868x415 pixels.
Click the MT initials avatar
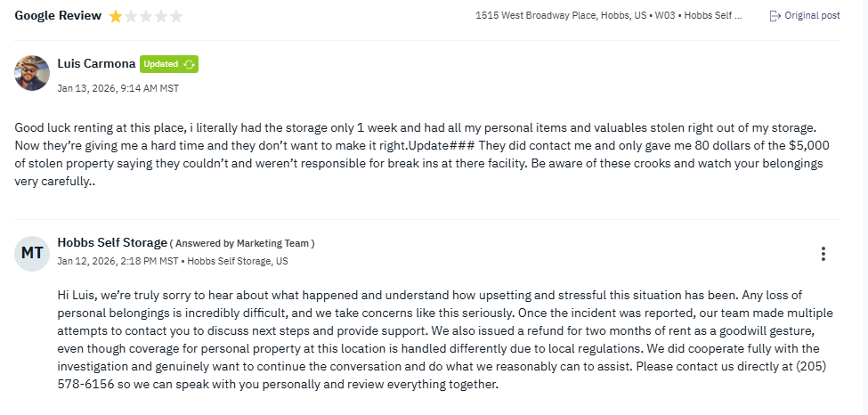tap(32, 253)
